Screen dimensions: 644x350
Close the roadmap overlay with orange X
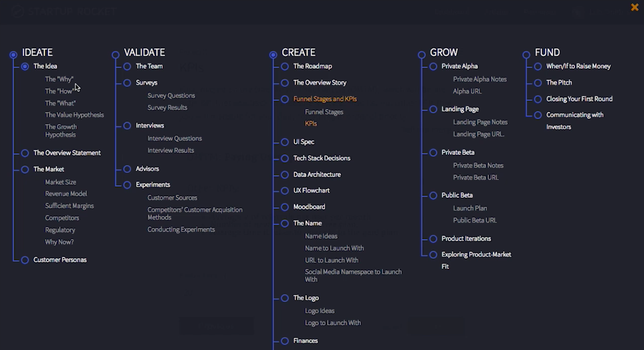tap(634, 7)
